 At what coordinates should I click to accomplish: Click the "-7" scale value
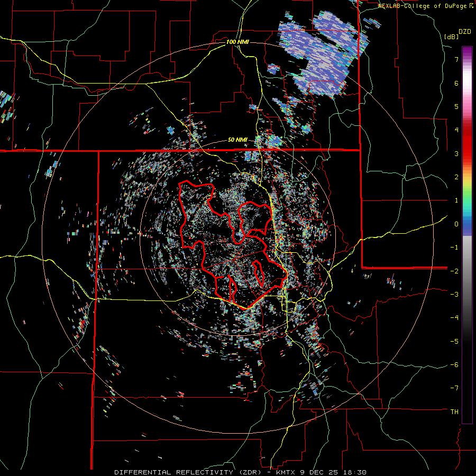[x=454, y=388]
